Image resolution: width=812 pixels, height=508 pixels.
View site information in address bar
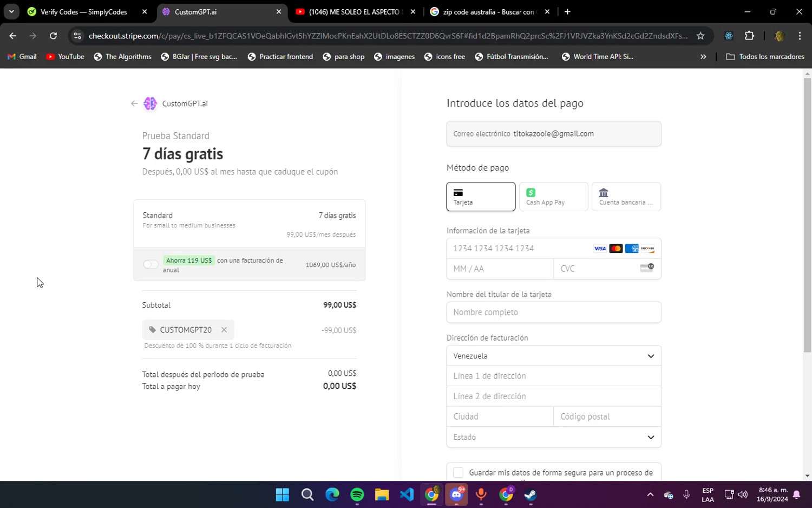tap(77, 36)
